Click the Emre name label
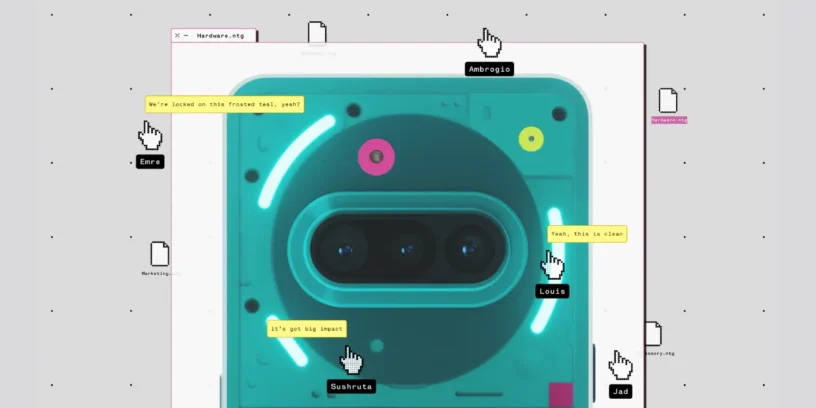 (150, 162)
